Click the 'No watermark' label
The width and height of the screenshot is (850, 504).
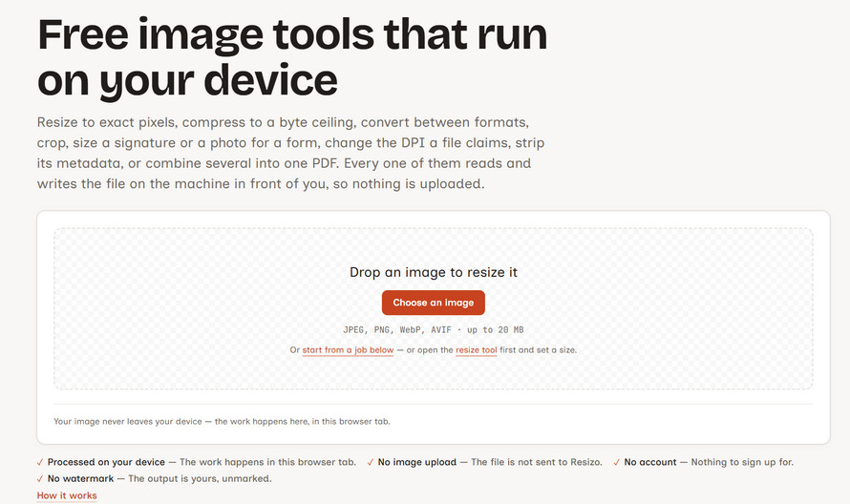coord(81,478)
